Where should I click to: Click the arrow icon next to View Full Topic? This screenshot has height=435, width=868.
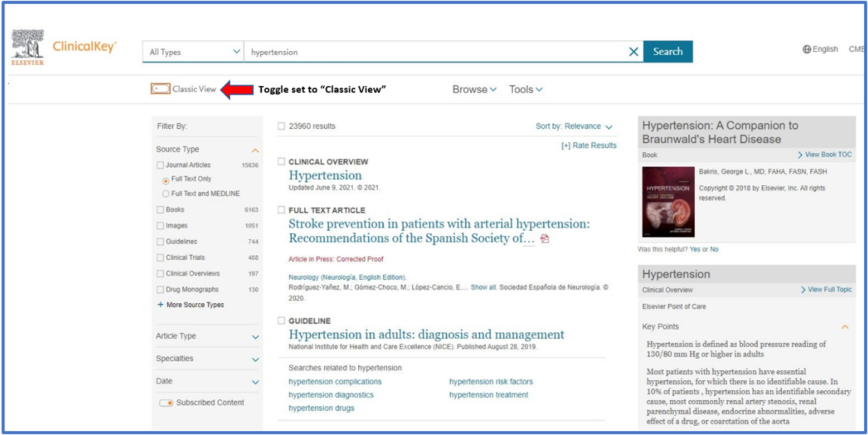pyautogui.click(x=803, y=289)
